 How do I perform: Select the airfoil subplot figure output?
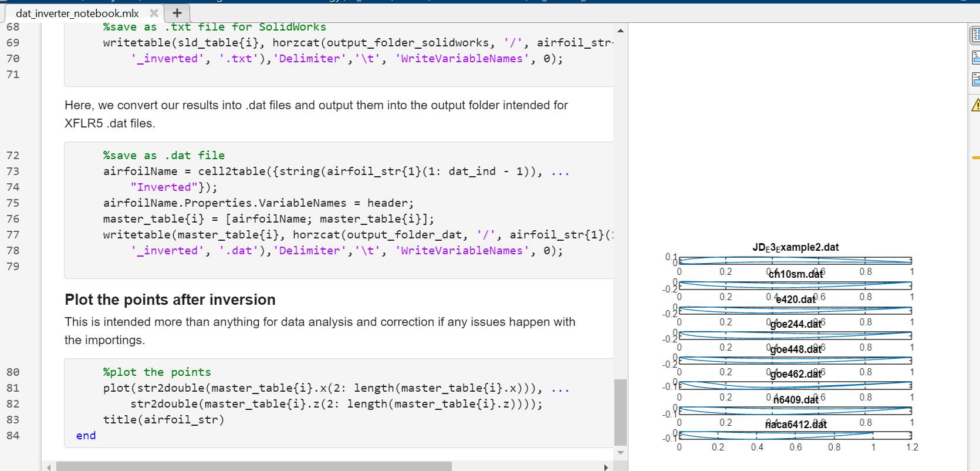coord(795,346)
